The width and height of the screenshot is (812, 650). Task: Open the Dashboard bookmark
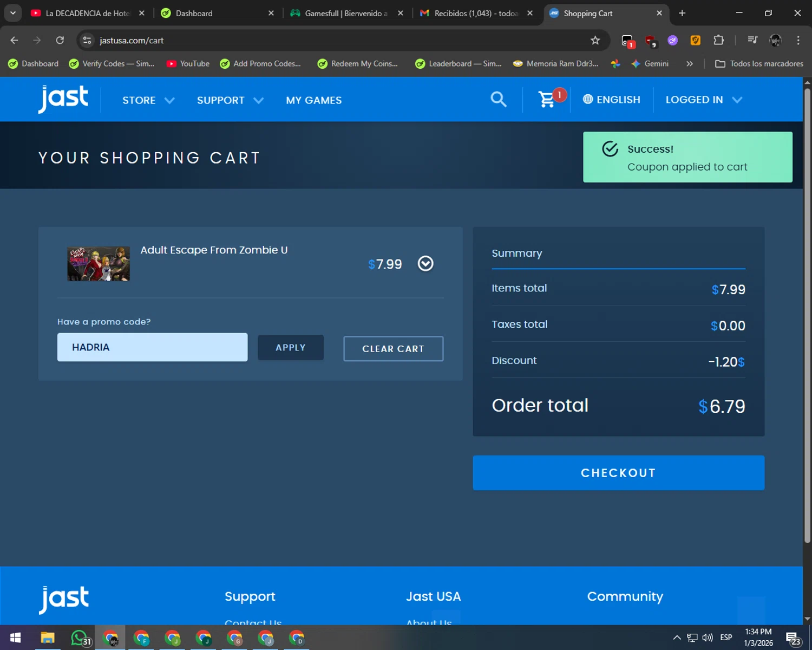pyautogui.click(x=34, y=63)
